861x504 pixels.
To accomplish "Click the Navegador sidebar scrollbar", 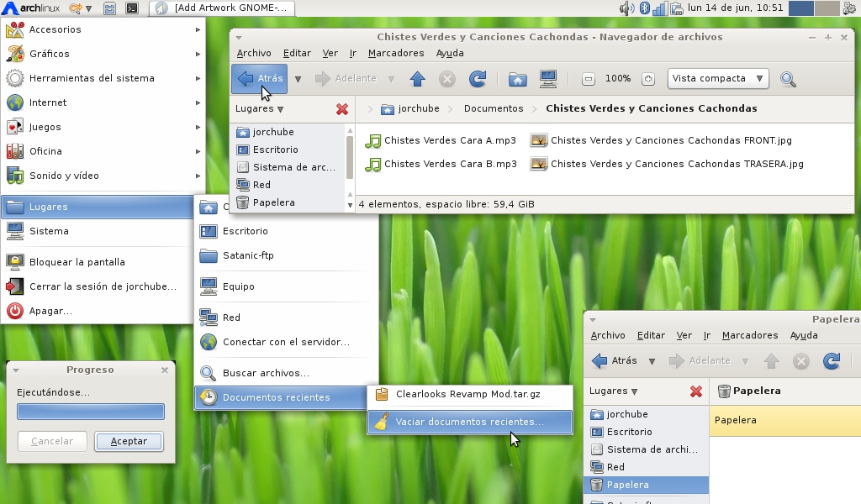I will (x=350, y=158).
